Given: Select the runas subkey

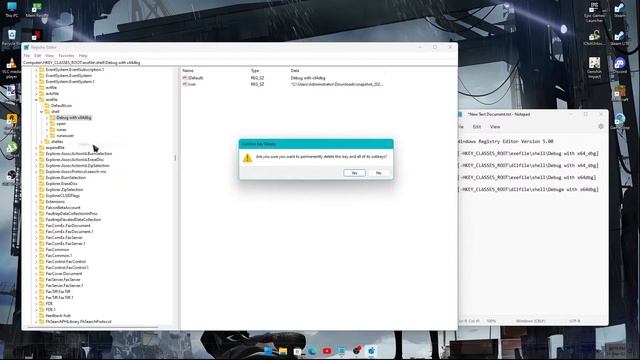Looking at the screenshot, I should (x=62, y=130).
